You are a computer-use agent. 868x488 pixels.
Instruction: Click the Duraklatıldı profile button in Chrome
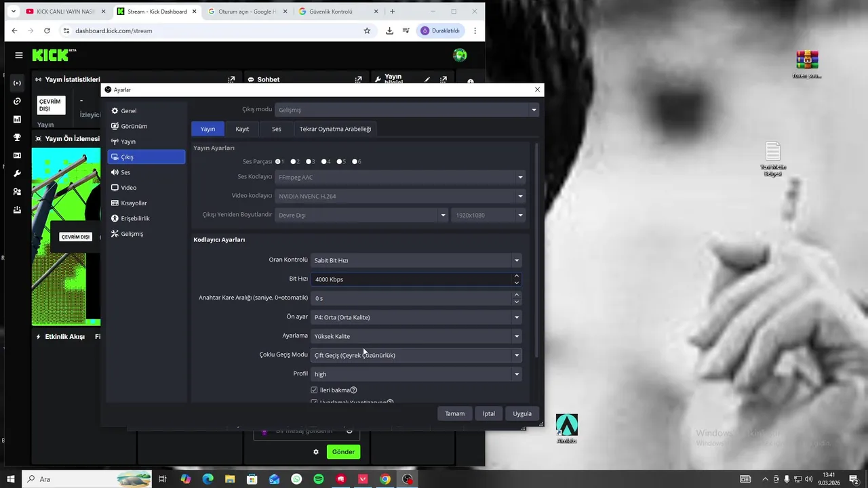[x=441, y=30]
